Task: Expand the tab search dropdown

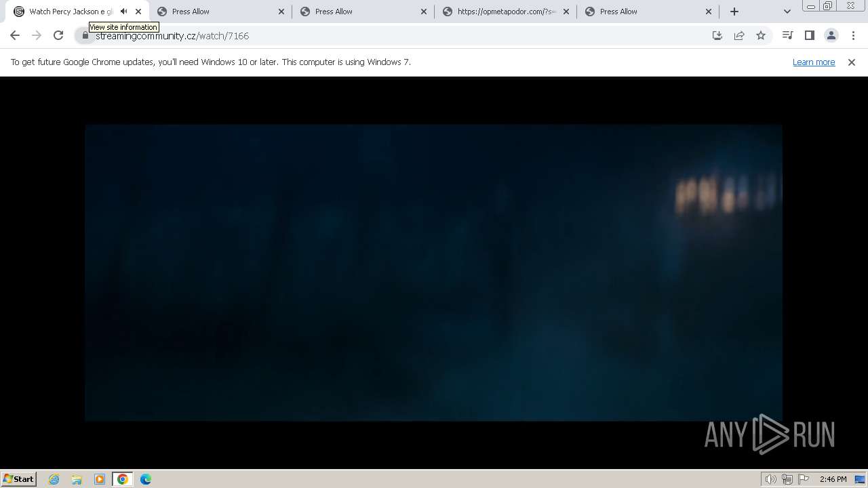Action: 787,12
